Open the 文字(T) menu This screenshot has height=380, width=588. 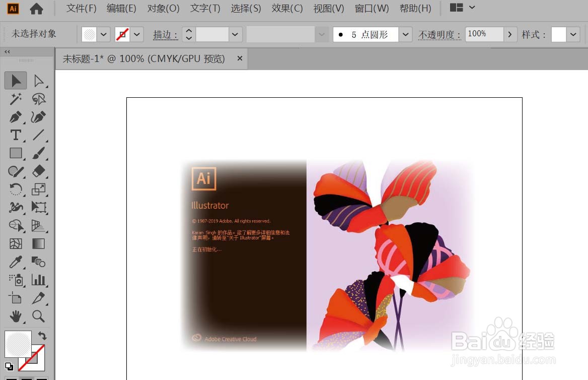tap(205, 8)
